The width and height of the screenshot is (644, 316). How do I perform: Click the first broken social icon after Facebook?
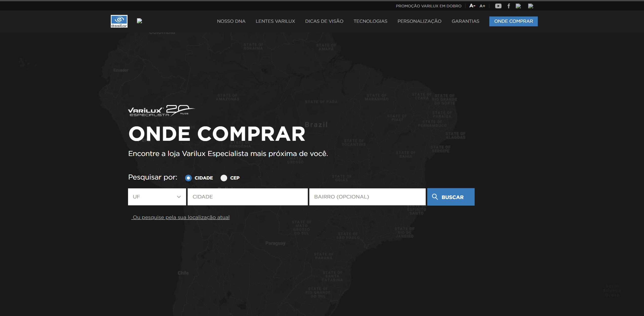coord(518,6)
